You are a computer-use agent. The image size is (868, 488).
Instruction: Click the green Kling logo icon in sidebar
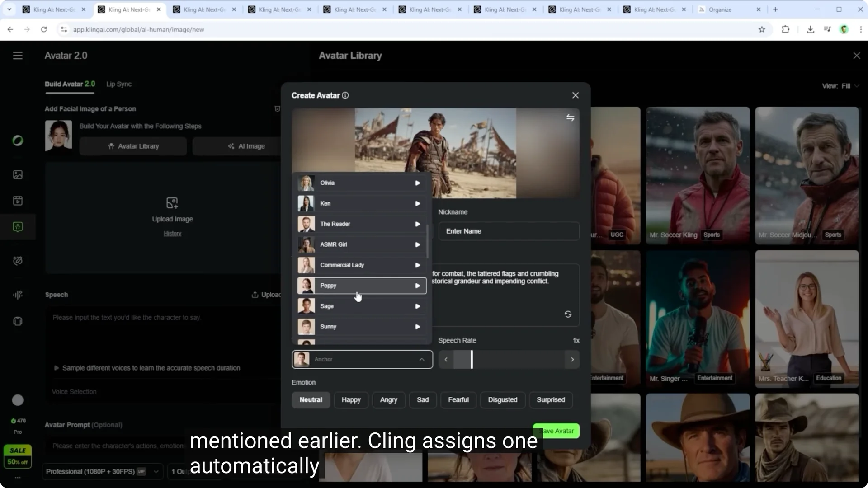click(18, 141)
